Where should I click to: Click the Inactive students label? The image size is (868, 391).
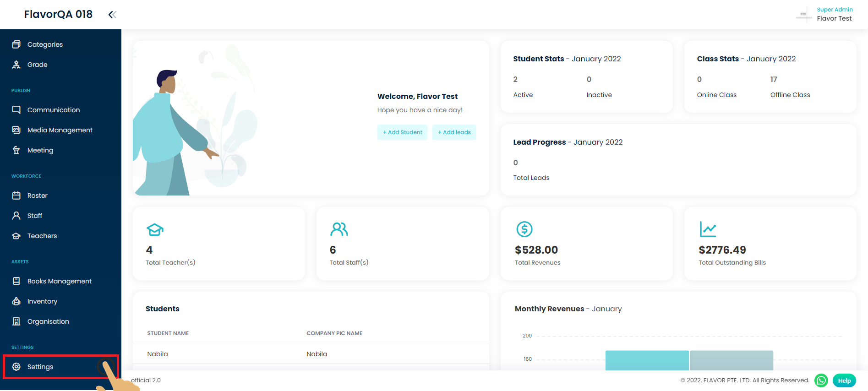coord(599,95)
